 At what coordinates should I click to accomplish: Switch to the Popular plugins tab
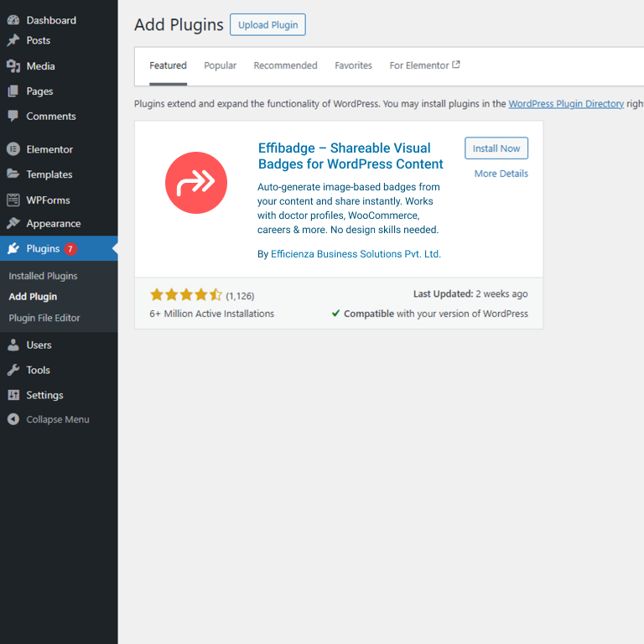[x=220, y=65]
